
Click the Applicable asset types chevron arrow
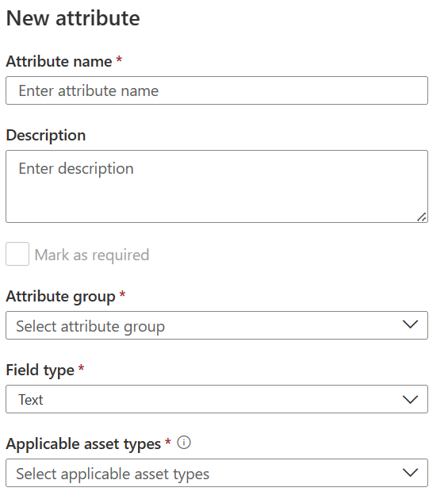click(410, 473)
